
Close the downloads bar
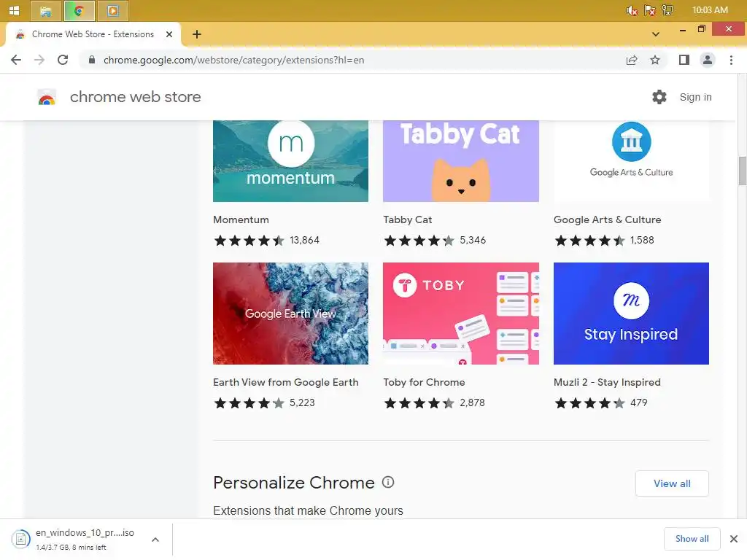(734, 539)
